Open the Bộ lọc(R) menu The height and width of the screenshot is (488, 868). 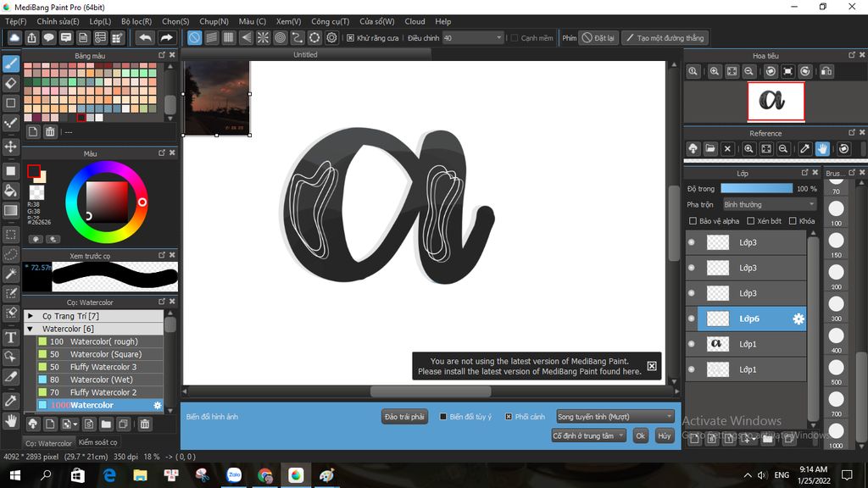pyautogui.click(x=136, y=21)
